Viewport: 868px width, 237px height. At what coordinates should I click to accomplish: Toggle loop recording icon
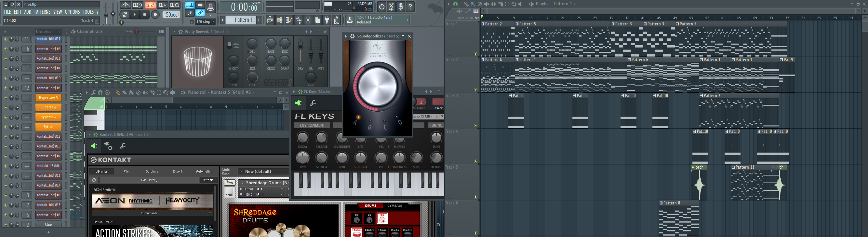pyautogui.click(x=175, y=5)
